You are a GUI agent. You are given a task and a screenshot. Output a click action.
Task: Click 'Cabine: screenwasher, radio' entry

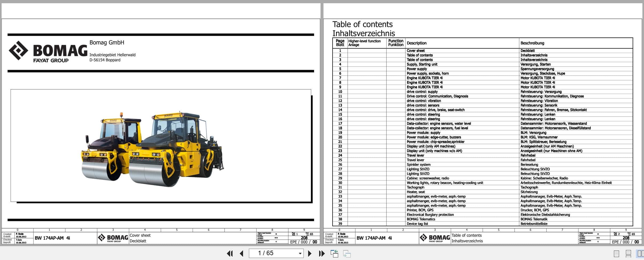428,178
